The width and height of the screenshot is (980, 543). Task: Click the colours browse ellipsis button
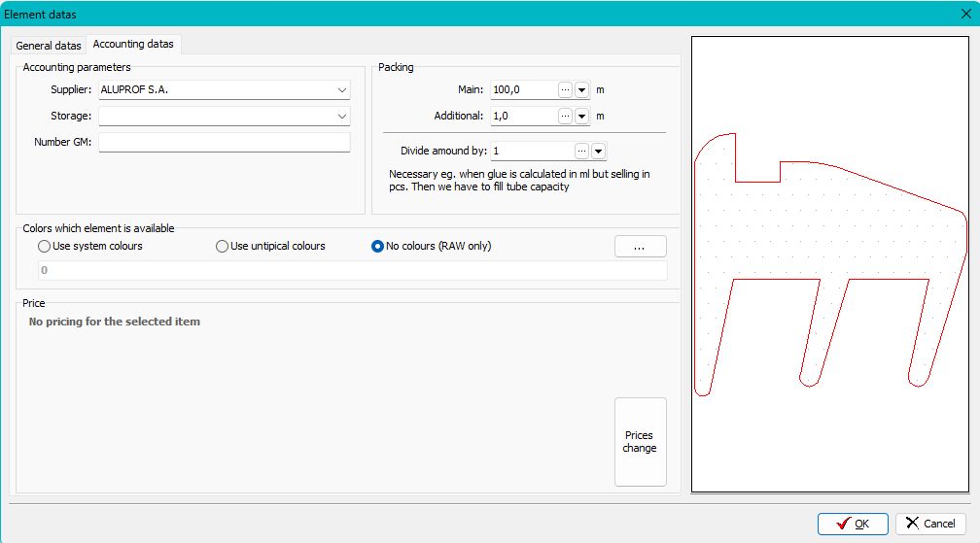click(x=640, y=247)
